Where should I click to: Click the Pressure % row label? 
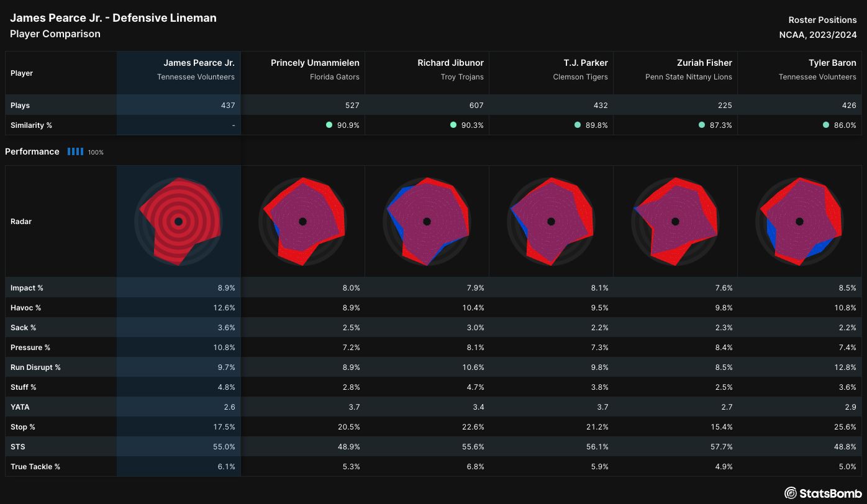[30, 348]
